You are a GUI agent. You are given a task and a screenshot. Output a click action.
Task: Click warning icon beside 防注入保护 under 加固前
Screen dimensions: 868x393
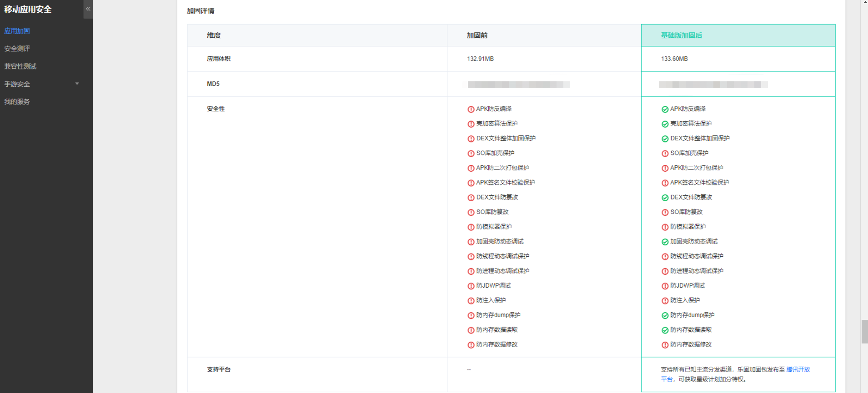click(471, 301)
